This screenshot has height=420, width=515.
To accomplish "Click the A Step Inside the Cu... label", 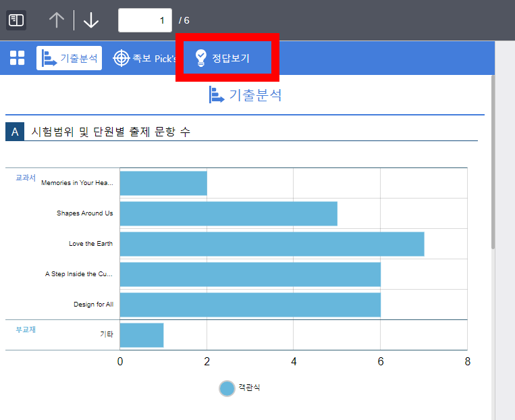I will click(x=79, y=273).
